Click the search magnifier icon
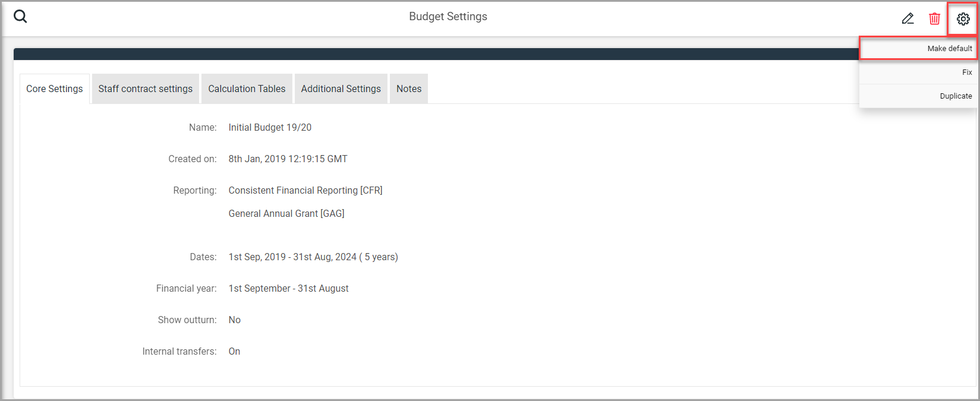 click(20, 17)
